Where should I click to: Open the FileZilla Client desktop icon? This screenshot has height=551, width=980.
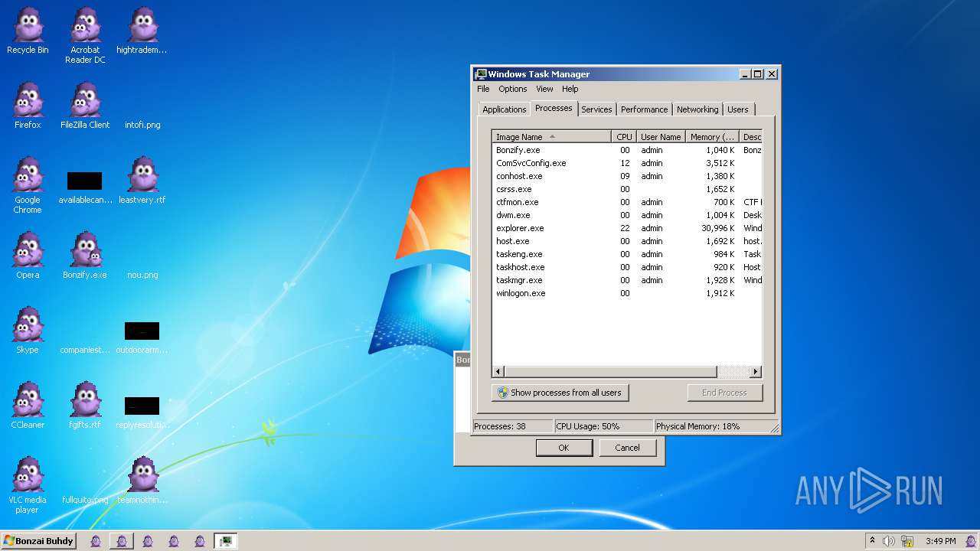(85, 106)
